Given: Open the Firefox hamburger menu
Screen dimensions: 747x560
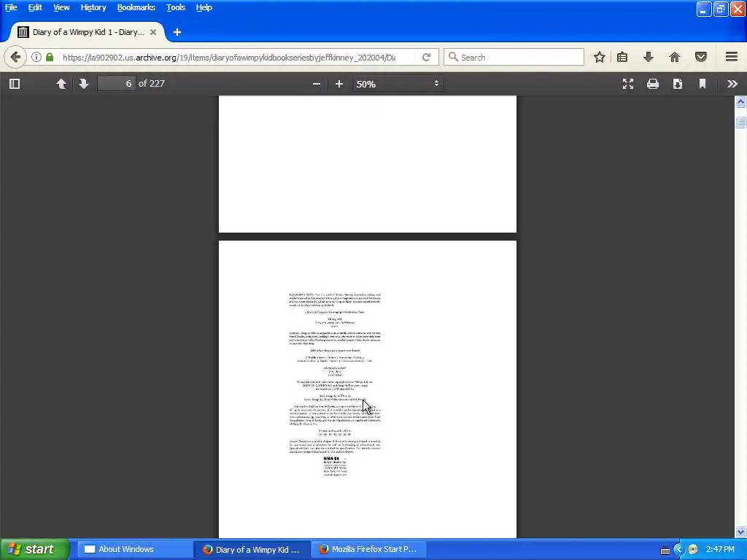Looking at the screenshot, I should [x=732, y=57].
